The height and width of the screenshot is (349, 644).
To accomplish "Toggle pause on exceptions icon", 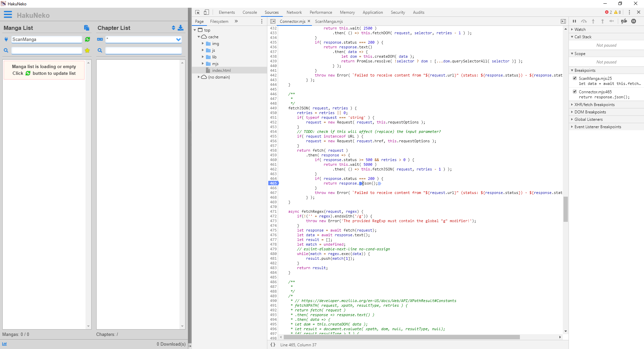I will tap(634, 21).
